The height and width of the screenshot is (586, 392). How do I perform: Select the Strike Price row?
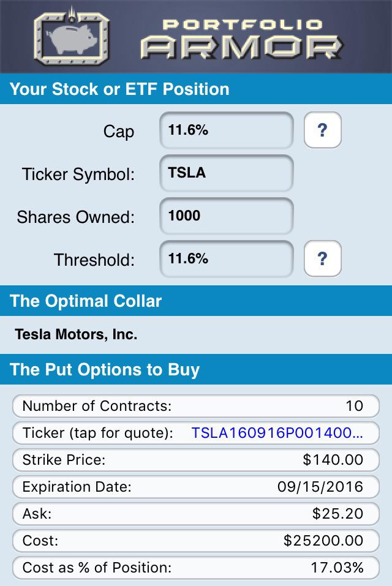click(x=196, y=460)
